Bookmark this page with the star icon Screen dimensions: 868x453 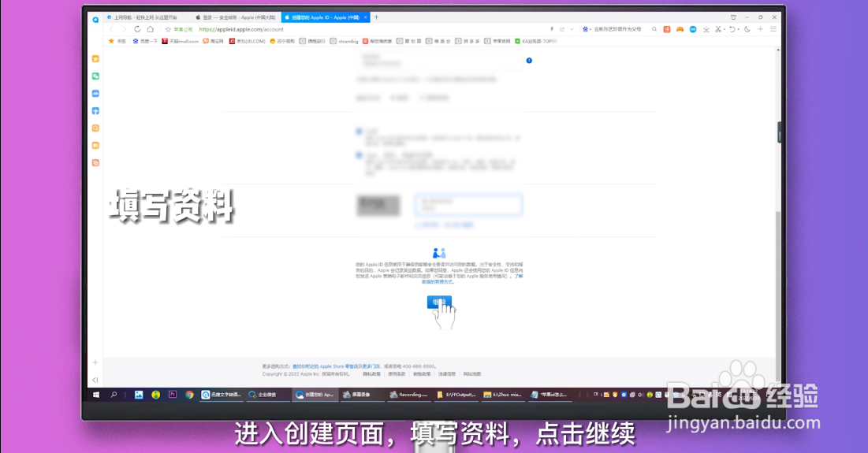point(168,29)
